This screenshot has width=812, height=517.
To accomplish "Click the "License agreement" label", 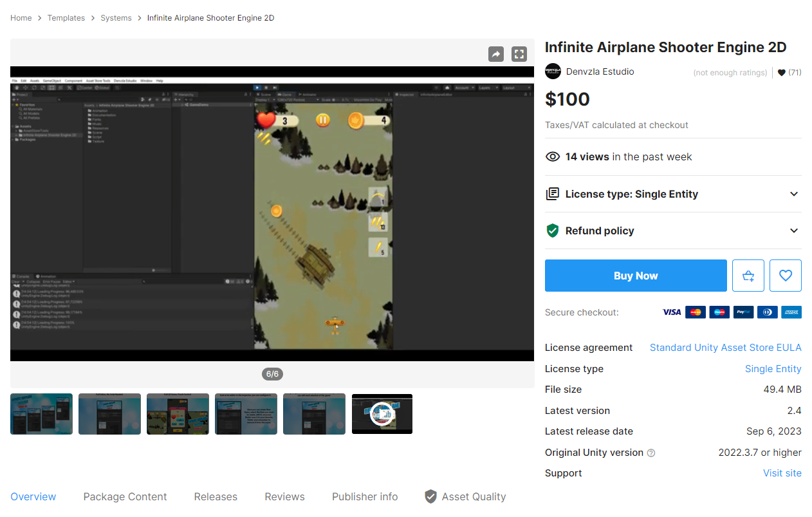I will [x=589, y=348].
